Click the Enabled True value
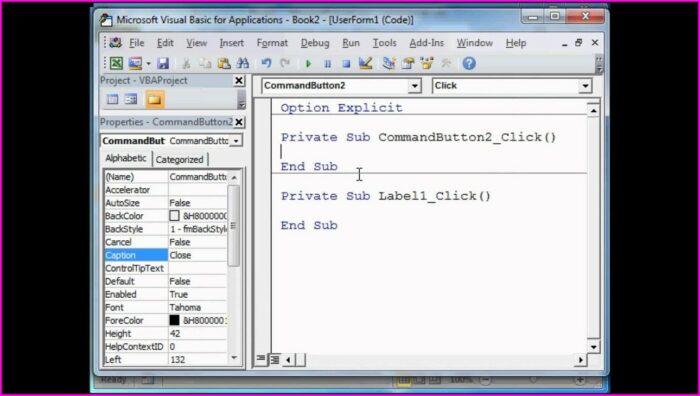 click(198, 295)
